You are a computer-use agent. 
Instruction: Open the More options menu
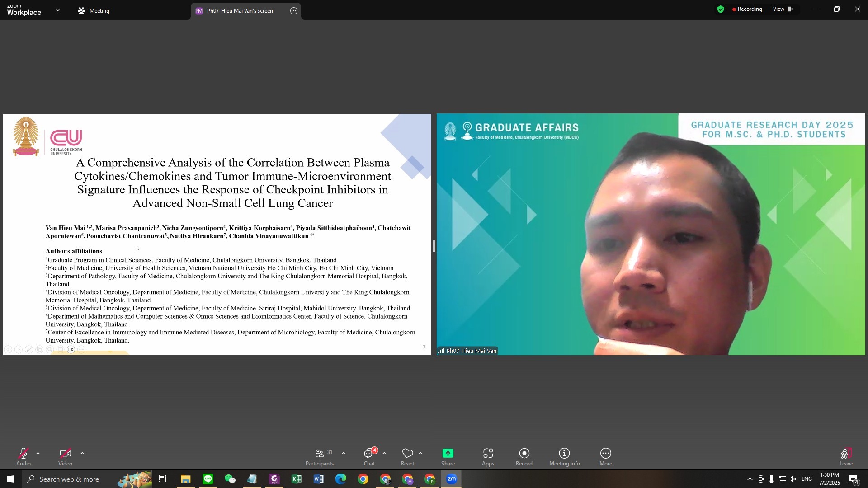pos(605,456)
